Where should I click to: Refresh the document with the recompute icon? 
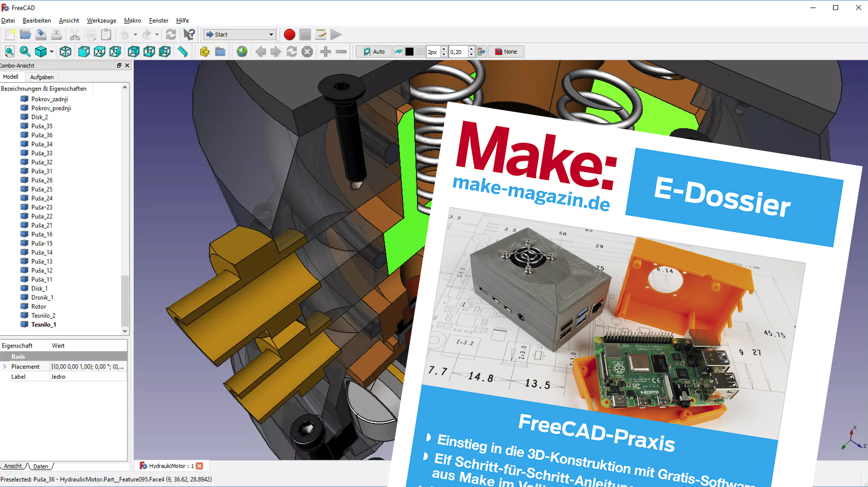point(171,35)
